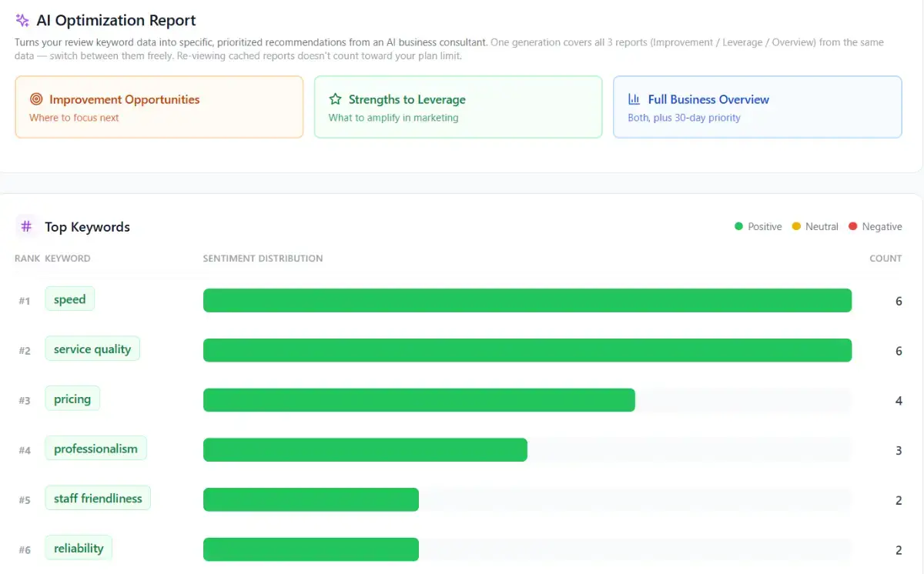Click the red Negative legend dot

point(853,226)
